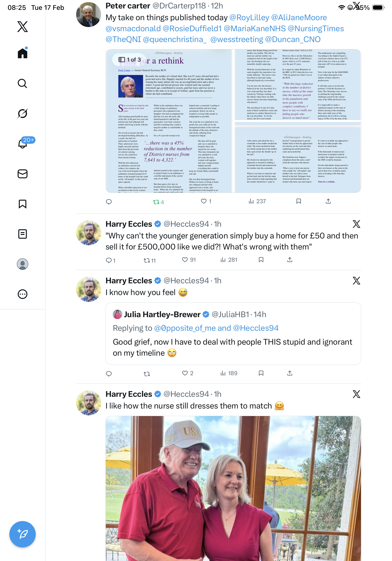Open the 'Time for a rethink' article image
This screenshot has width=392, height=561.
click(x=169, y=121)
